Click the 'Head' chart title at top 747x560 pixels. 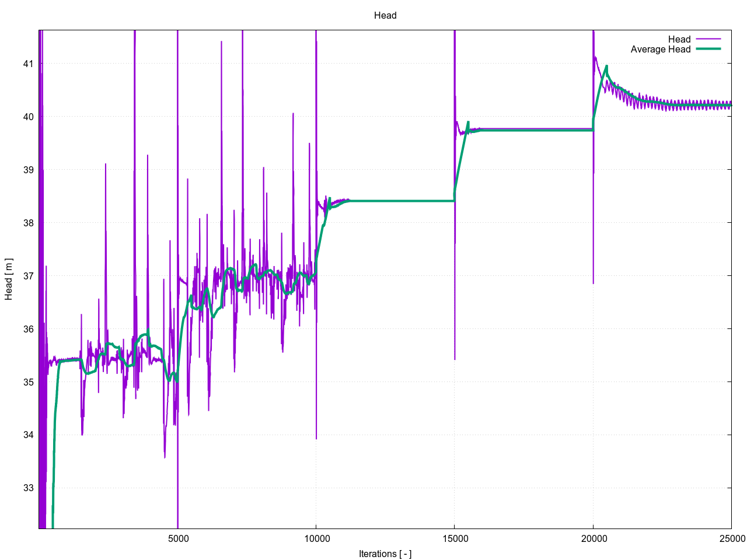[x=385, y=16]
